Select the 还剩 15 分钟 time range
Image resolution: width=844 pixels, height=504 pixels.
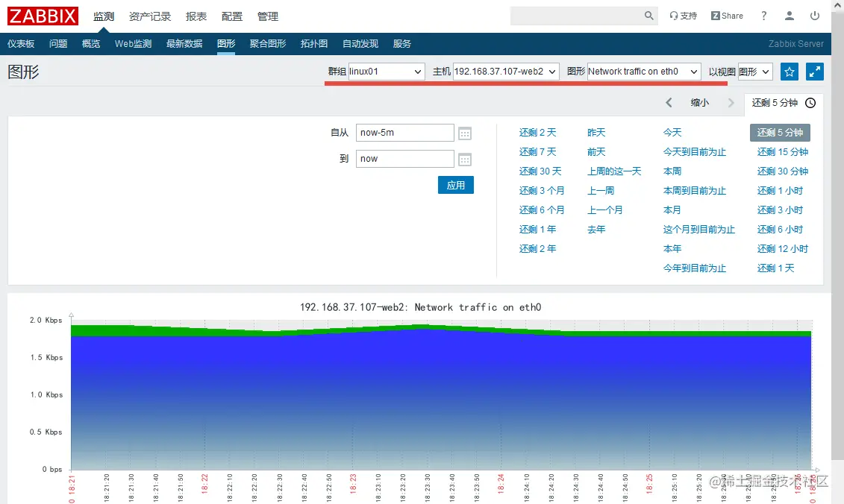782,151
